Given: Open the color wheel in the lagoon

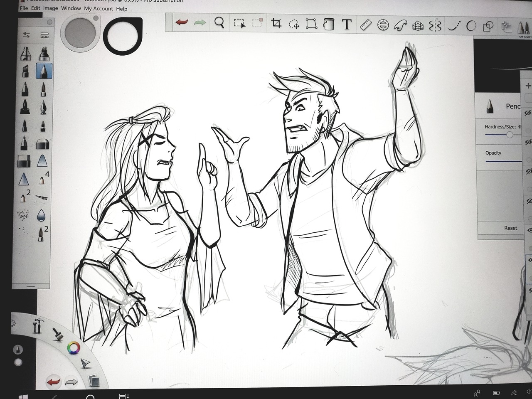Looking at the screenshot, I should (x=74, y=348).
